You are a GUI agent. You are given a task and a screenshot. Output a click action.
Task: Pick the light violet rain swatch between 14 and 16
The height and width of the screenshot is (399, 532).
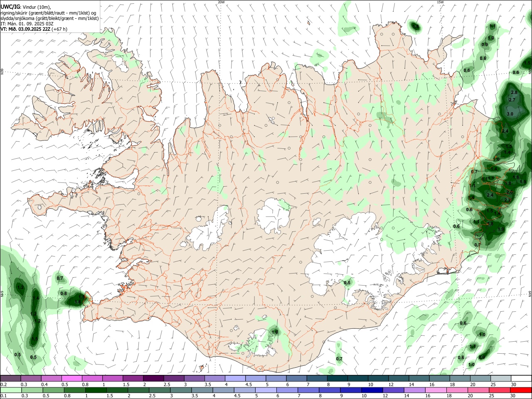414,390
